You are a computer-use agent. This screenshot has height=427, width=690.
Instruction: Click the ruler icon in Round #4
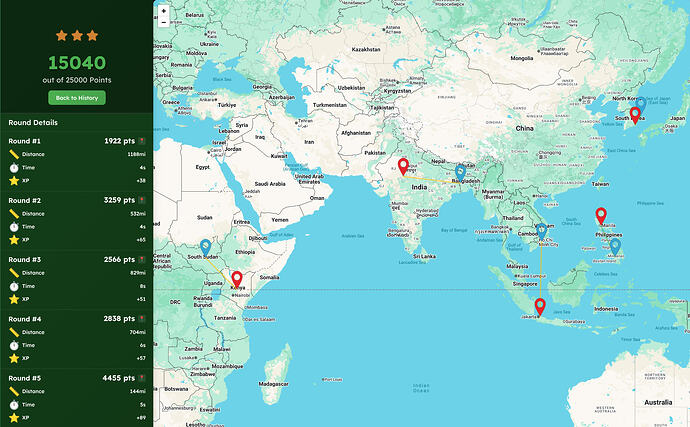pos(14,332)
